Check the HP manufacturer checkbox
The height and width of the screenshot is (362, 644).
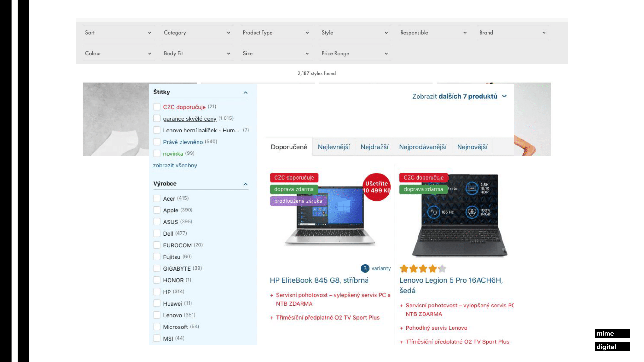[157, 292]
